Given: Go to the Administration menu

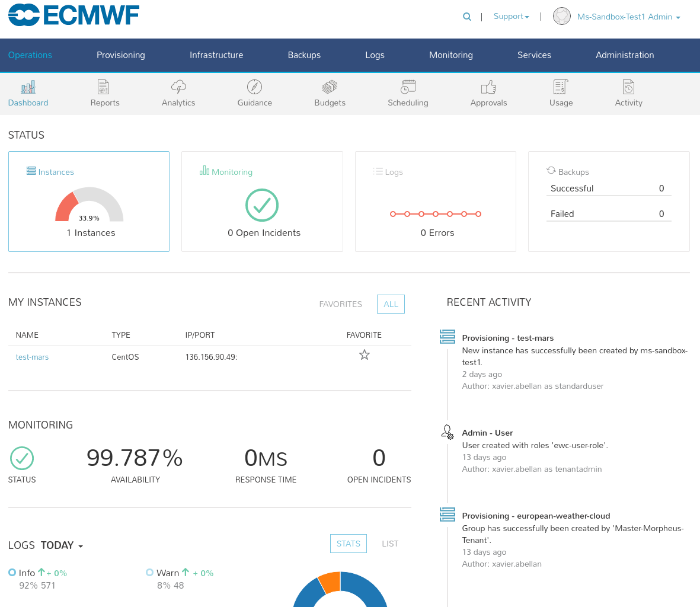Looking at the screenshot, I should point(625,55).
